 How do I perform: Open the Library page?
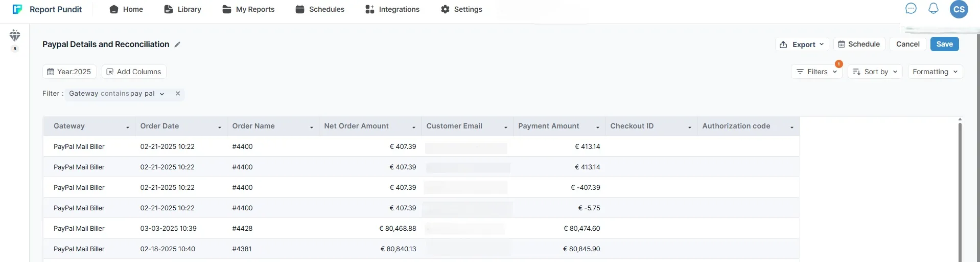pyautogui.click(x=182, y=9)
